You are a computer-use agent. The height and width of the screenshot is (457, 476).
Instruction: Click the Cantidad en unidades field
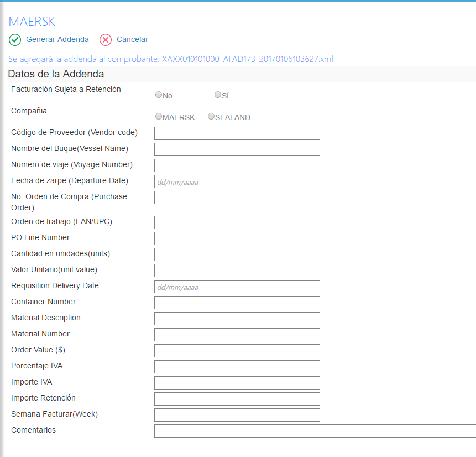(237, 255)
